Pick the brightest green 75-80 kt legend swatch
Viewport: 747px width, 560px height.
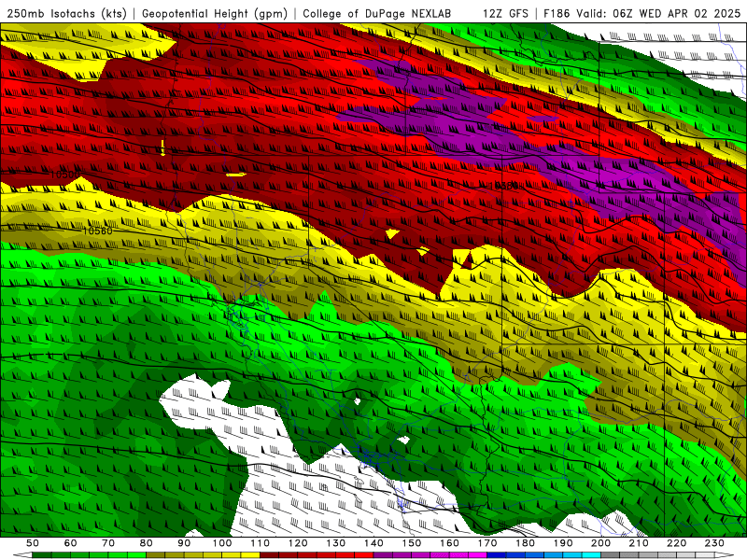(x=136, y=555)
